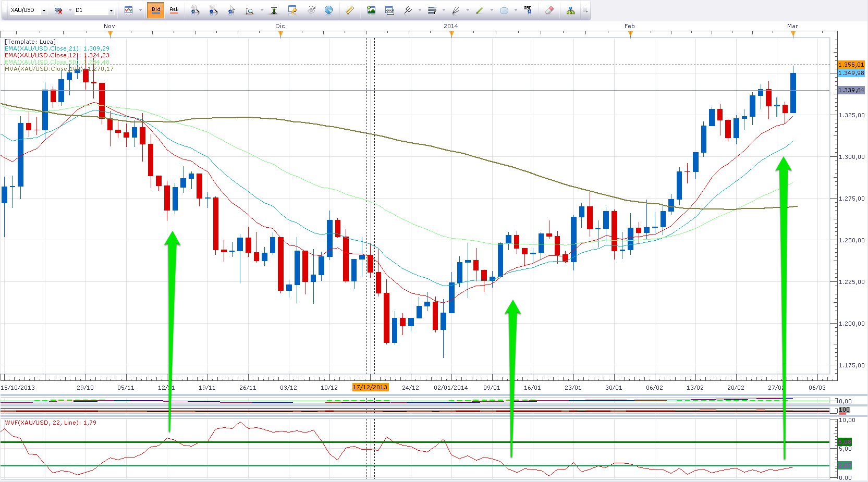The image size is (868, 482).
Task: Open the XAU/USD symbol dropdown
Action: tap(44, 10)
